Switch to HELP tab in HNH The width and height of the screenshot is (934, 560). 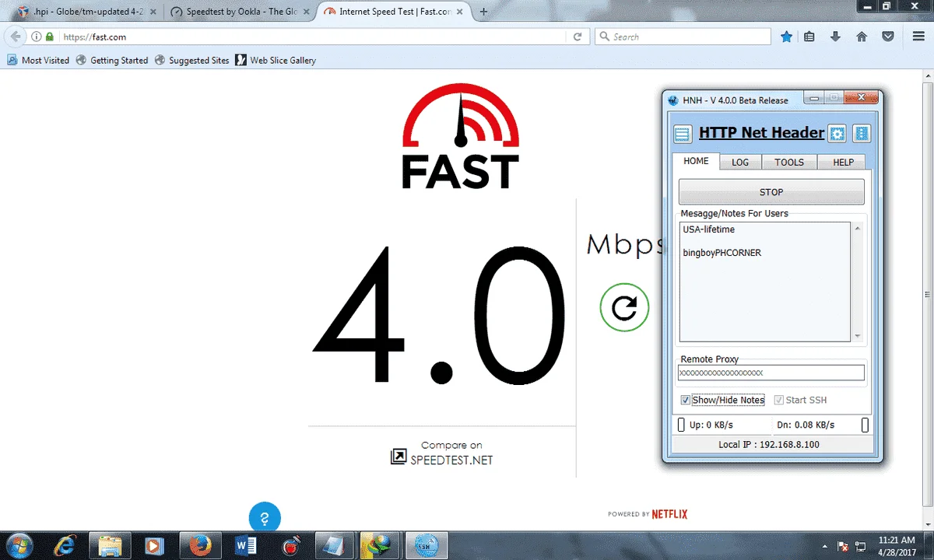pos(843,162)
